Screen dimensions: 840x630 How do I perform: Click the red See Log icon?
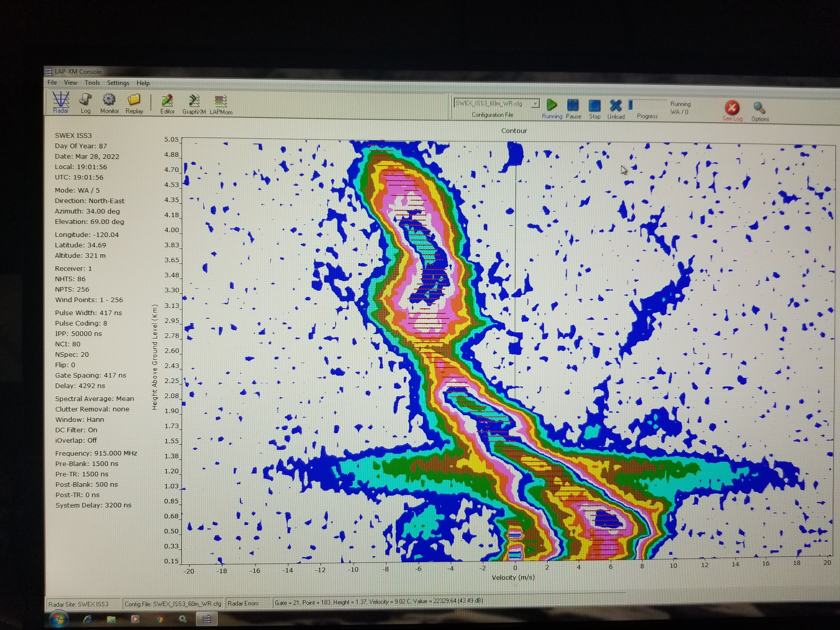click(732, 108)
